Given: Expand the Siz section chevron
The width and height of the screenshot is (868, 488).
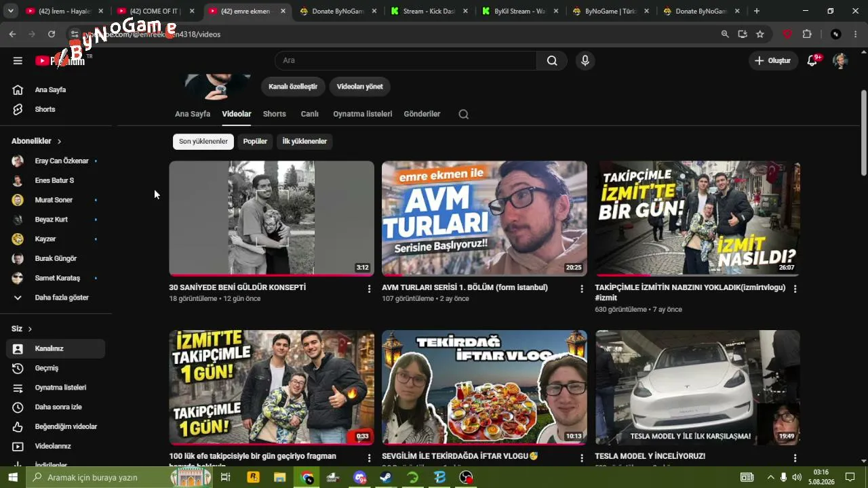Looking at the screenshot, I should pos(30,329).
